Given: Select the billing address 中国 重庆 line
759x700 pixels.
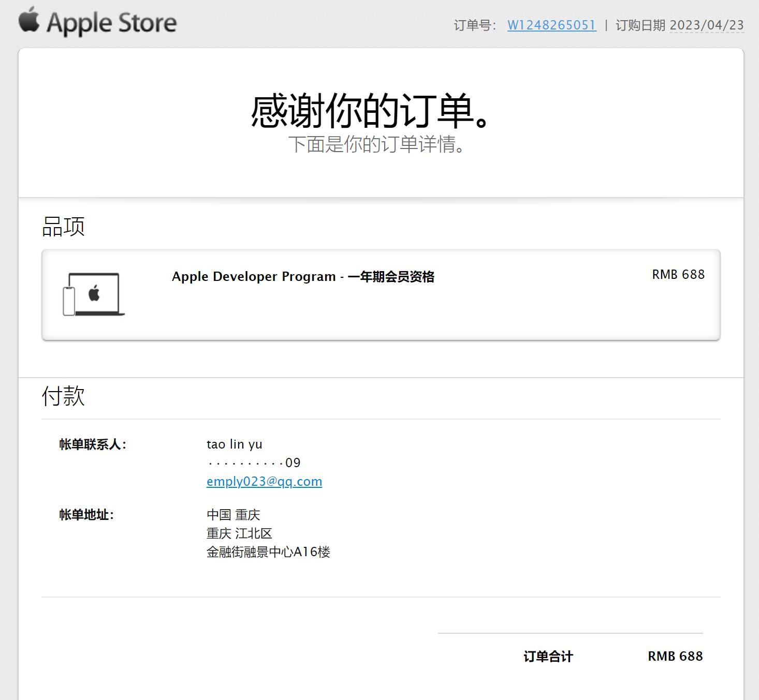Looking at the screenshot, I should point(234,514).
